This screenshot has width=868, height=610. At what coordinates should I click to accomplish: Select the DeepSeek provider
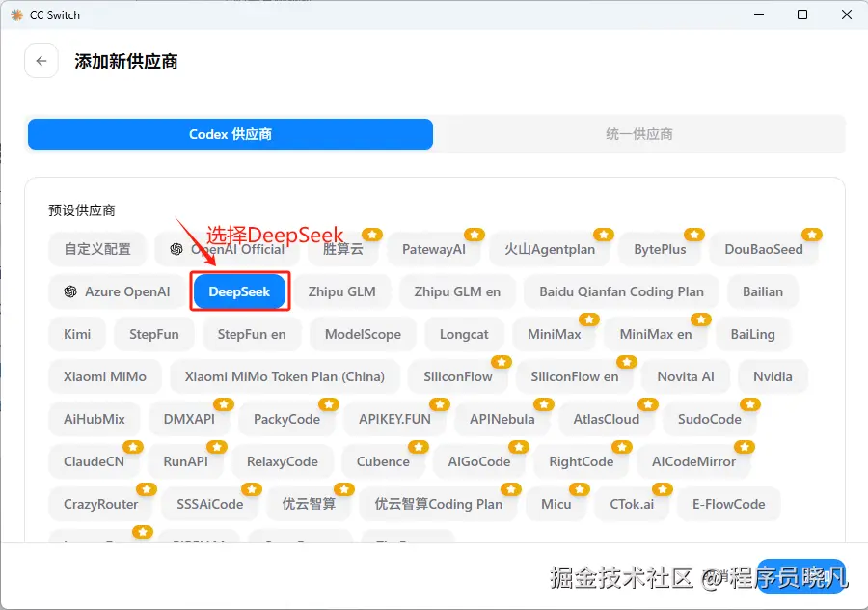click(x=239, y=291)
